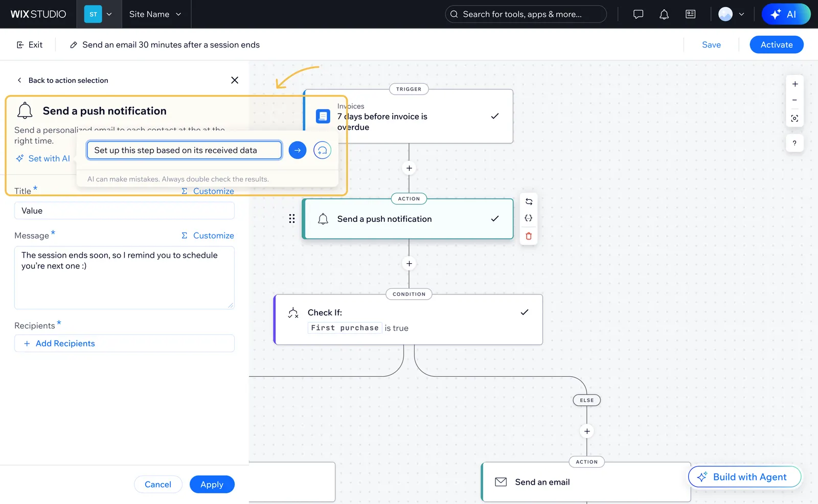Image resolution: width=818 pixels, height=504 pixels.
Task: Add step under the ELSE branch
Action: point(587,431)
